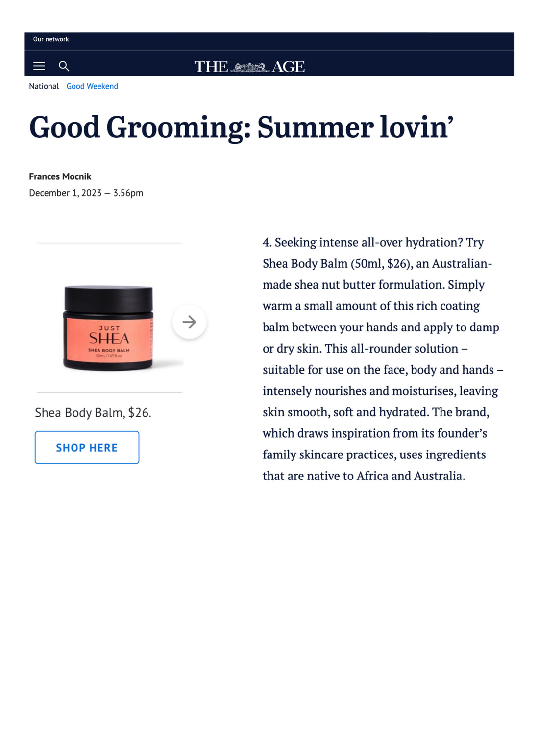
Task: Click the SHOP HERE button
Action: pos(87,448)
